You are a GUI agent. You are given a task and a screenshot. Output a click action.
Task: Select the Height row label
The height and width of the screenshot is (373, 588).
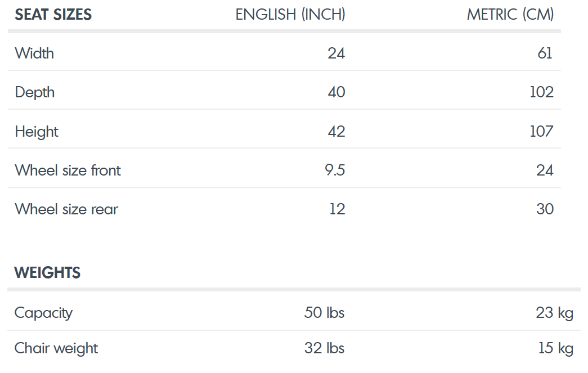(37, 132)
